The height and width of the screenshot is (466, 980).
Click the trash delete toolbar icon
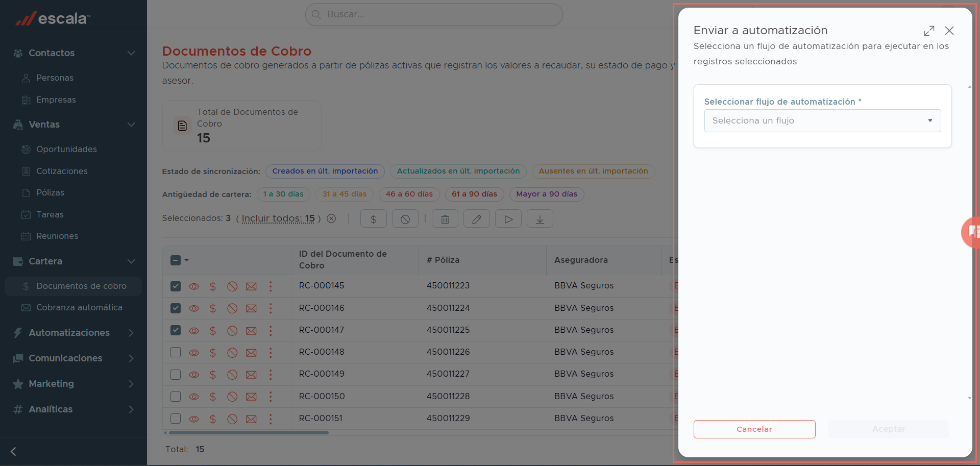[445, 219]
